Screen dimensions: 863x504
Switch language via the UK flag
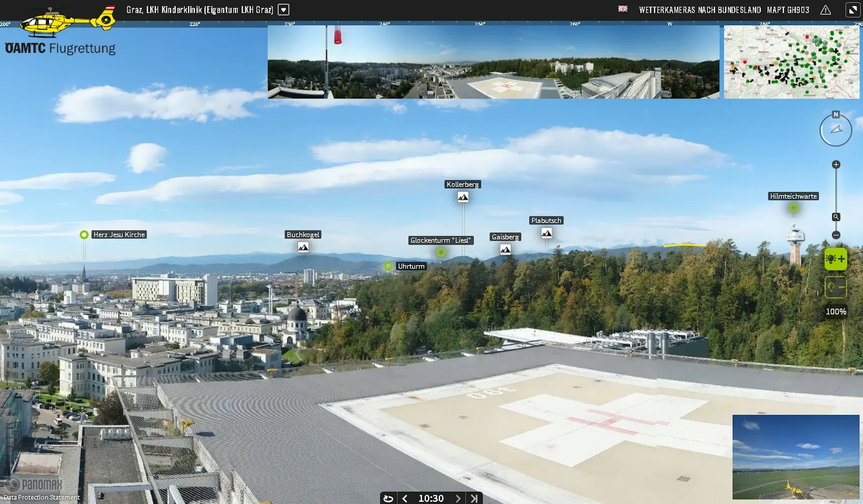(x=623, y=9)
